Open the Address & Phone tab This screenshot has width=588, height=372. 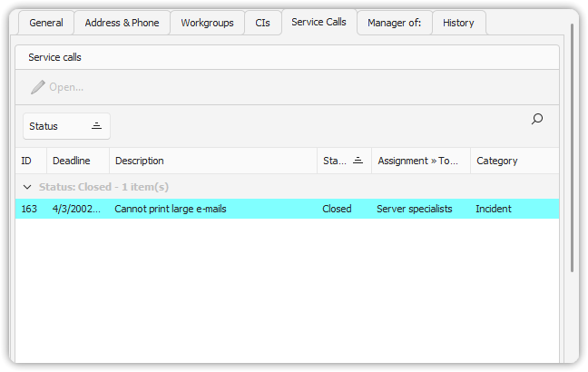click(122, 23)
